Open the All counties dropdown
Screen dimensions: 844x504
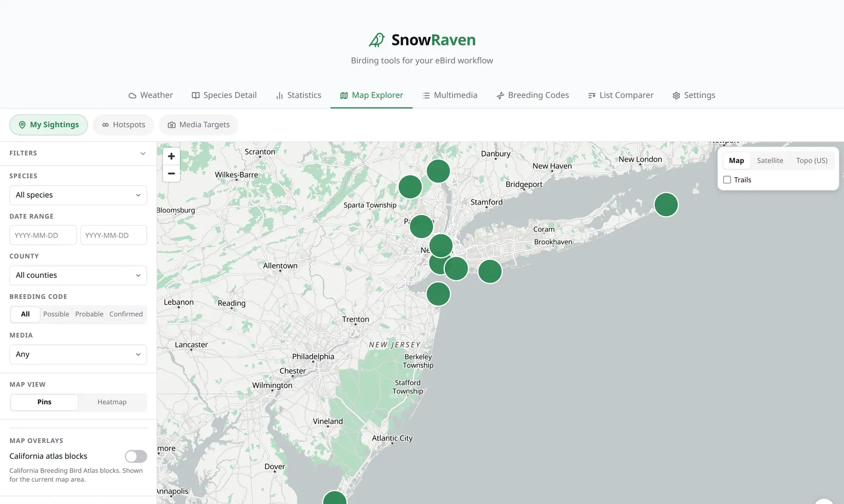(78, 275)
